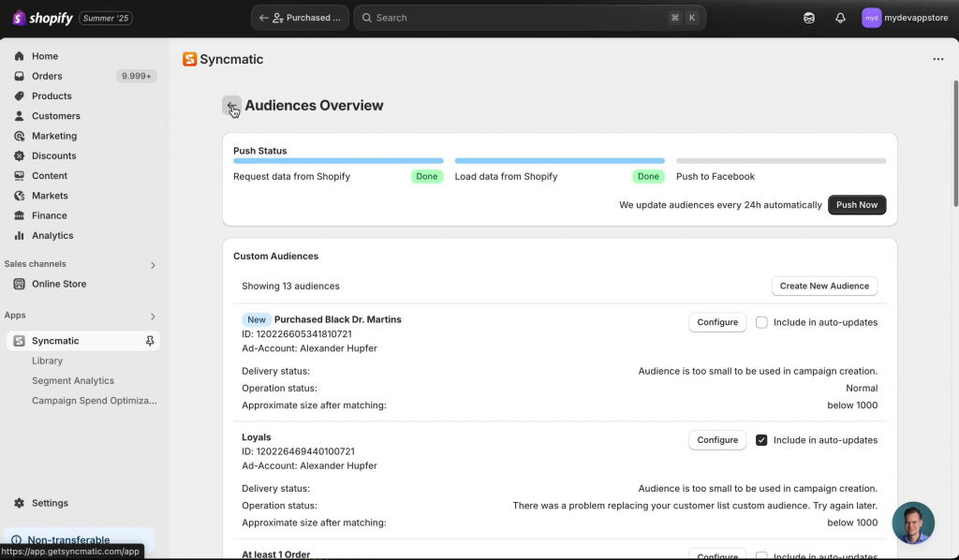The image size is (959, 560).
Task: Focus the Search input field
Action: (530, 18)
